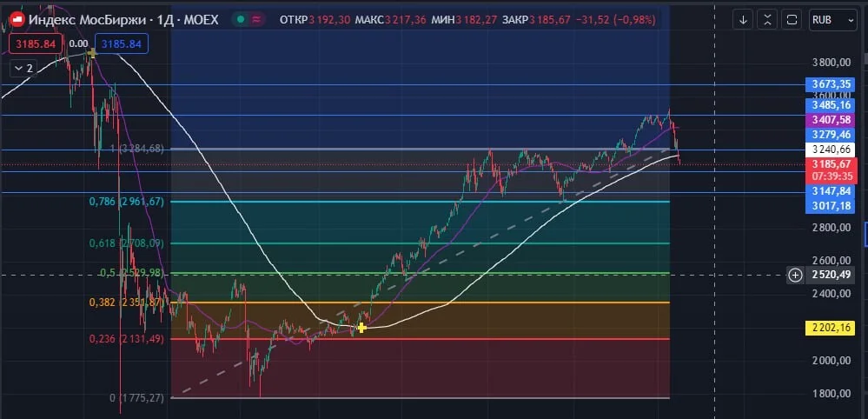The image size is (868, 419).
Task: Click the 2800,00 price axis tick
Action: pos(831,228)
